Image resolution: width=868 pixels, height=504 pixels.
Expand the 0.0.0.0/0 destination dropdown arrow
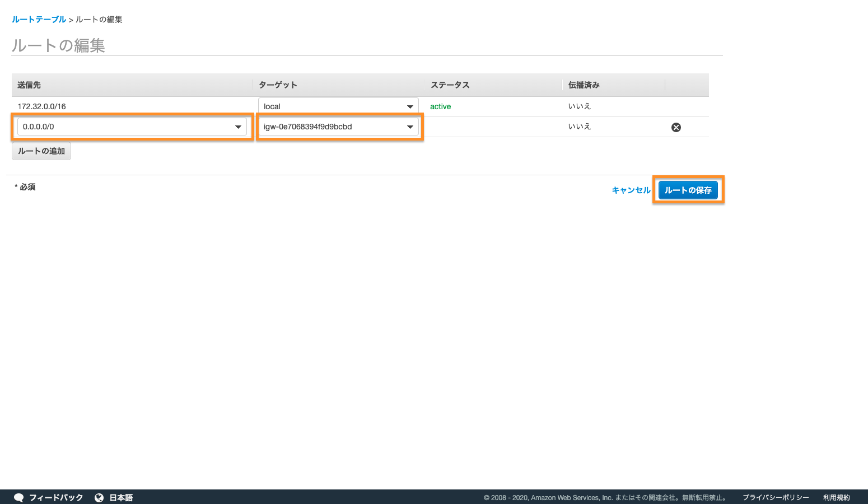click(238, 127)
